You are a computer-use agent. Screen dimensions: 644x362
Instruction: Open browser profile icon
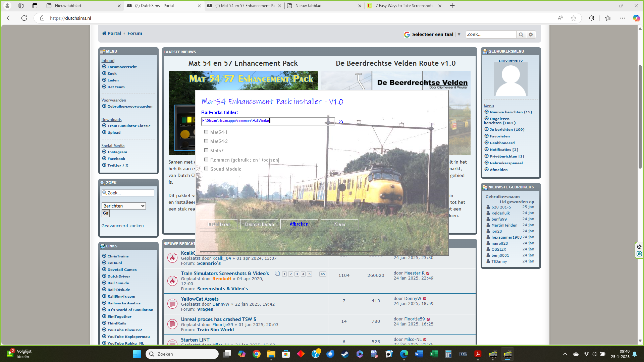coord(7,6)
